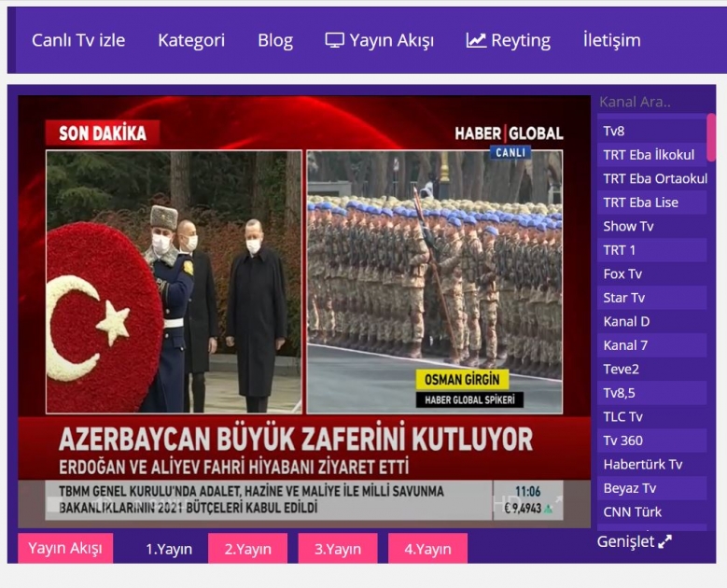Select the 2.Yayın stream tab
The image size is (727, 588).
click(247, 549)
